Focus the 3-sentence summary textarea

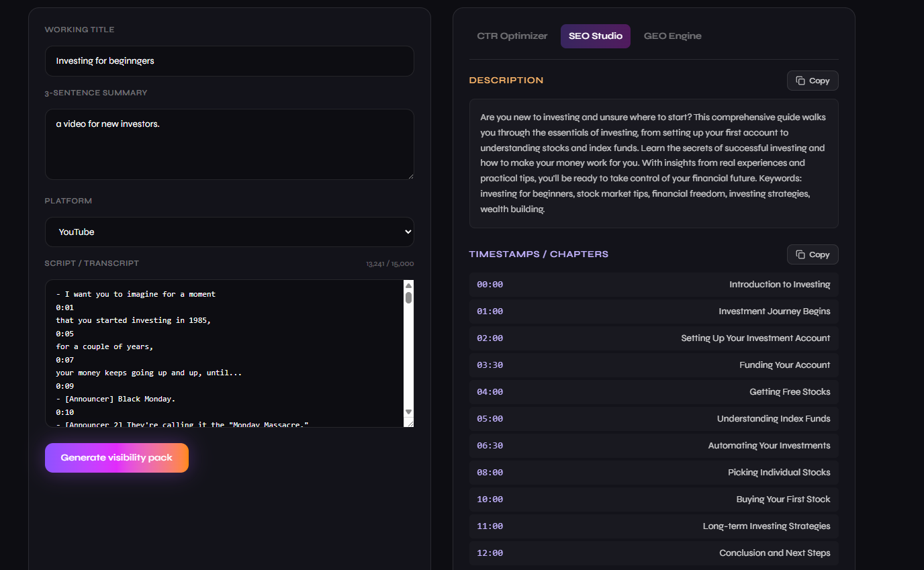click(230, 144)
